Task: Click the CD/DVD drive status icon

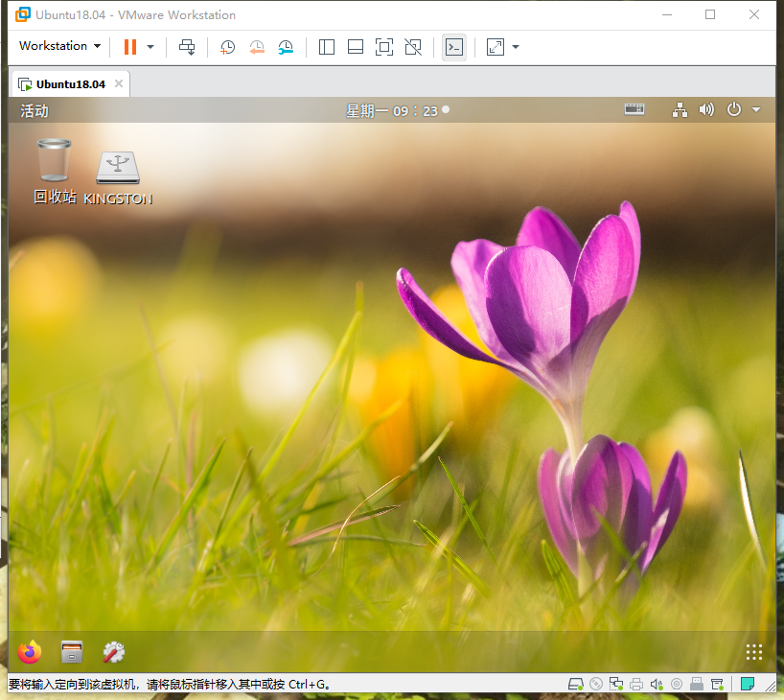Action: (596, 684)
